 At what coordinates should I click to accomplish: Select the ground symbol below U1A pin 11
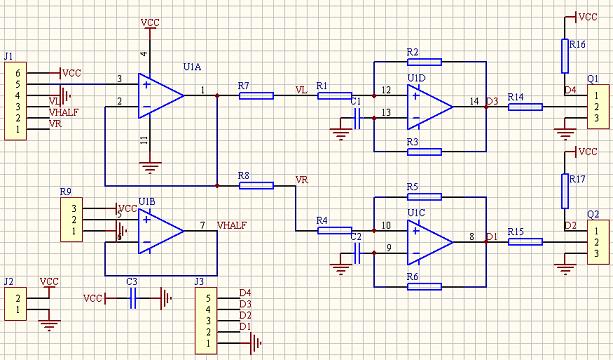coord(150,168)
